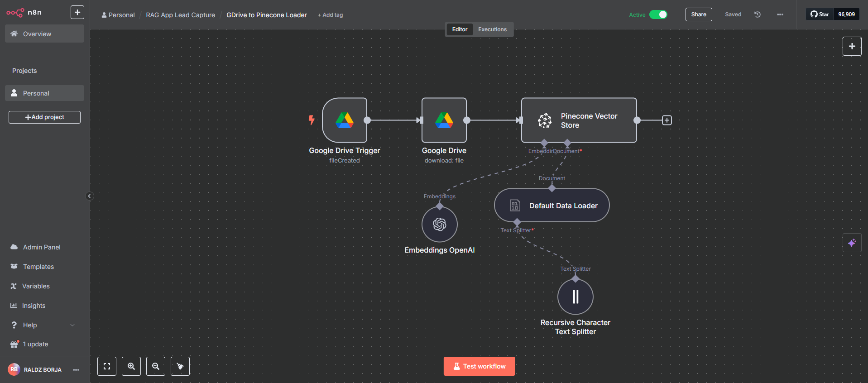Select the Personal project in sidebar
This screenshot has height=383, width=868.
[44, 93]
